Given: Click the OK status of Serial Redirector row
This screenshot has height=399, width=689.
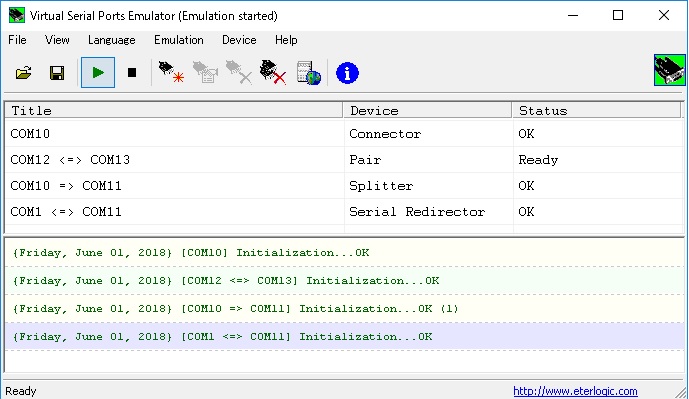Looking at the screenshot, I should [526, 211].
